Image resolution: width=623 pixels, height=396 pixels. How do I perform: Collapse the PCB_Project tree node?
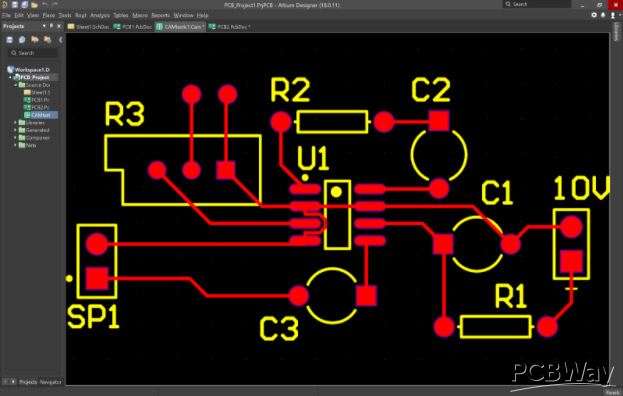(x=11, y=77)
